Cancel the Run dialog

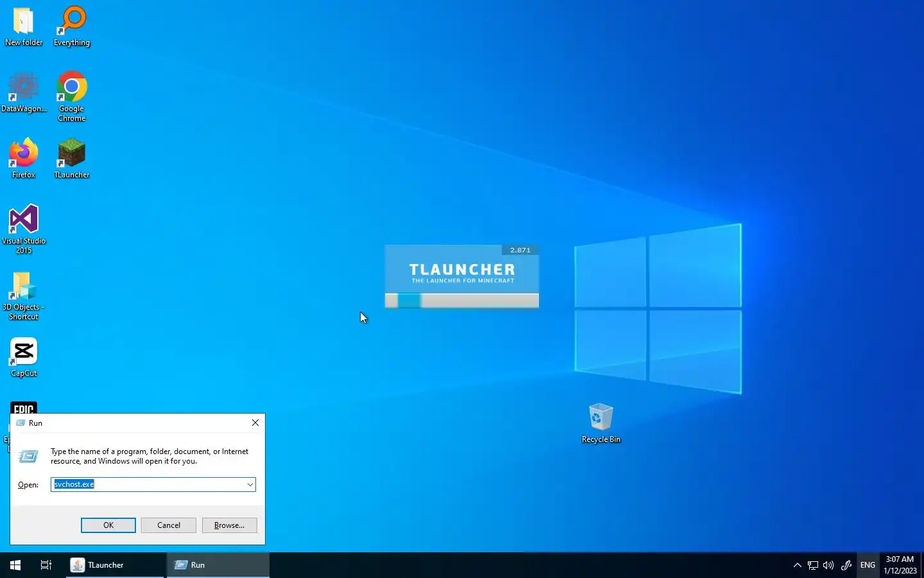pos(169,525)
